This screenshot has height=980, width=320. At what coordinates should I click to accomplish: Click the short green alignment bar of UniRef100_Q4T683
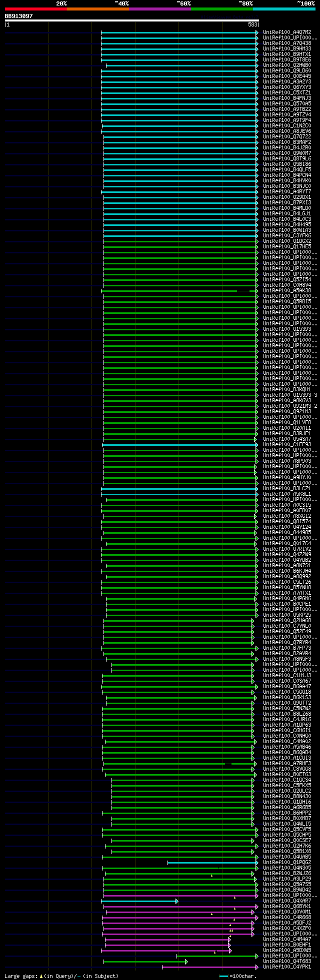(x=145, y=962)
